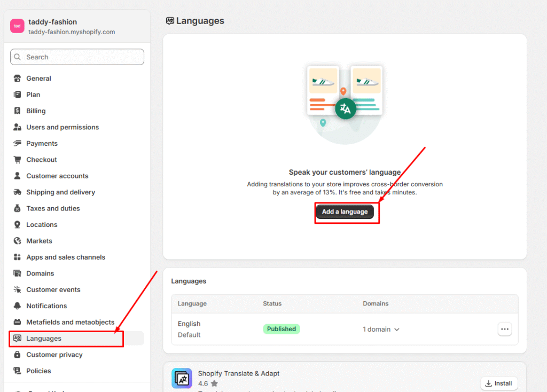Click the Checkout cart icon
The image size is (547, 392).
click(17, 160)
